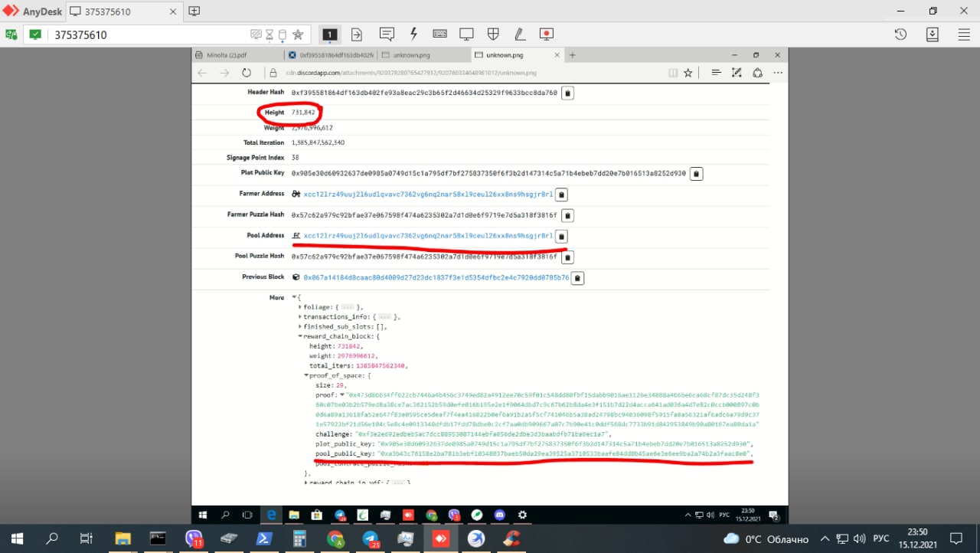This screenshot has height=553, width=980.
Task: Start AnyDesk session recording icon
Action: (546, 34)
